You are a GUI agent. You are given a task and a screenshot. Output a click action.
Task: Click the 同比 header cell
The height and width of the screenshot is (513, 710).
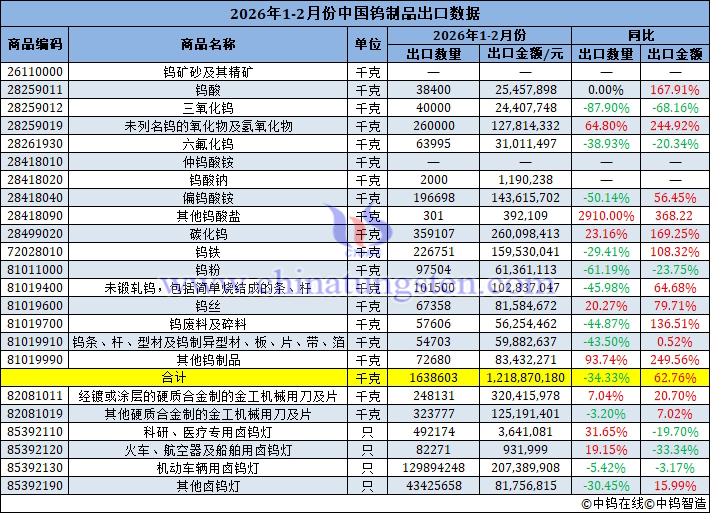(640, 35)
